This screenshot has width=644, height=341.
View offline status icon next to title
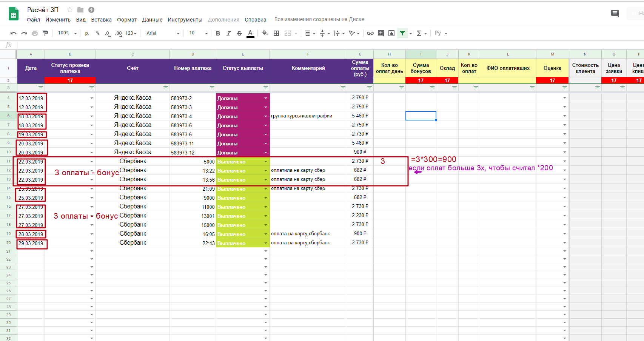pyautogui.click(x=91, y=10)
